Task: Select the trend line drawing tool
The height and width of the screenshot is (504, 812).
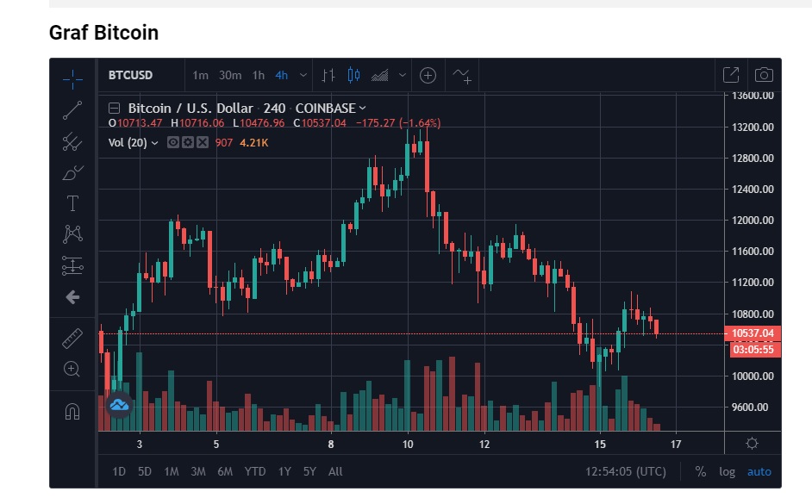Action: coord(72,110)
